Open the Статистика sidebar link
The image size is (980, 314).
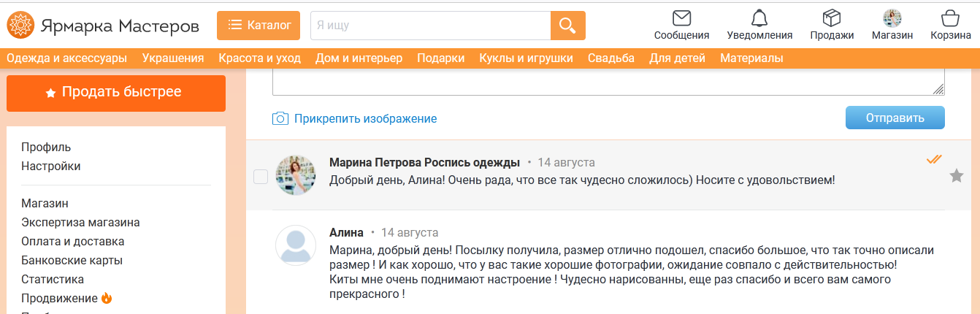tap(53, 279)
